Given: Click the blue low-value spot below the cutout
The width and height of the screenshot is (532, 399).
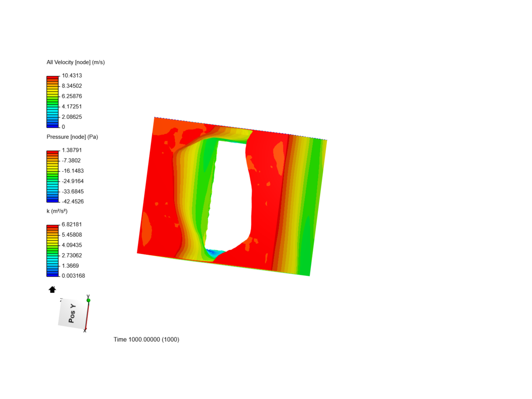Looking at the screenshot, I should coord(214,252).
